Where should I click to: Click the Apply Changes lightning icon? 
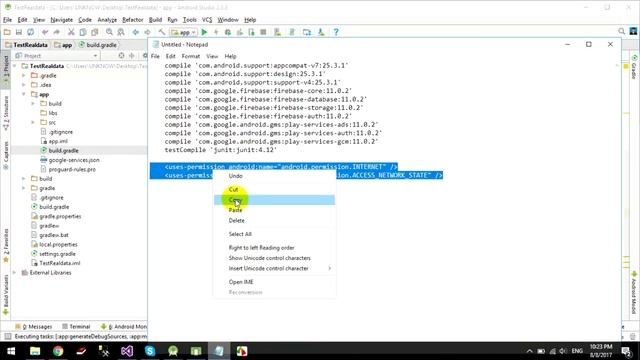(216, 32)
